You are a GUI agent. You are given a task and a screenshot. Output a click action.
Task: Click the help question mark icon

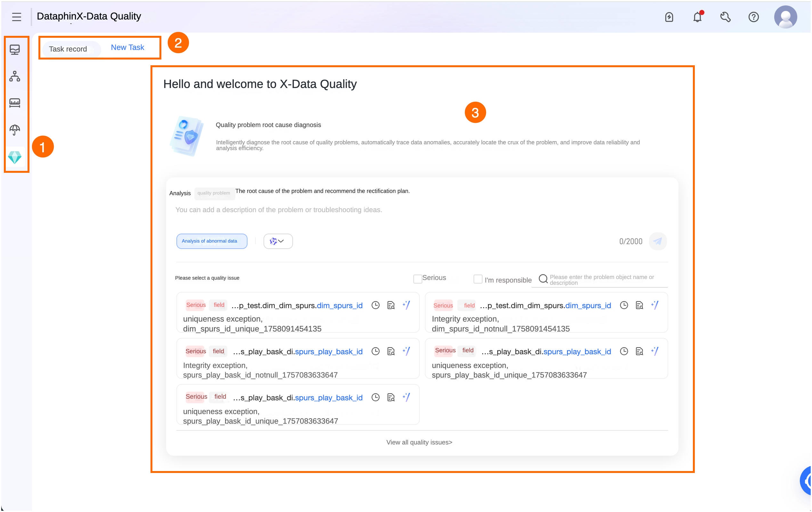point(753,17)
